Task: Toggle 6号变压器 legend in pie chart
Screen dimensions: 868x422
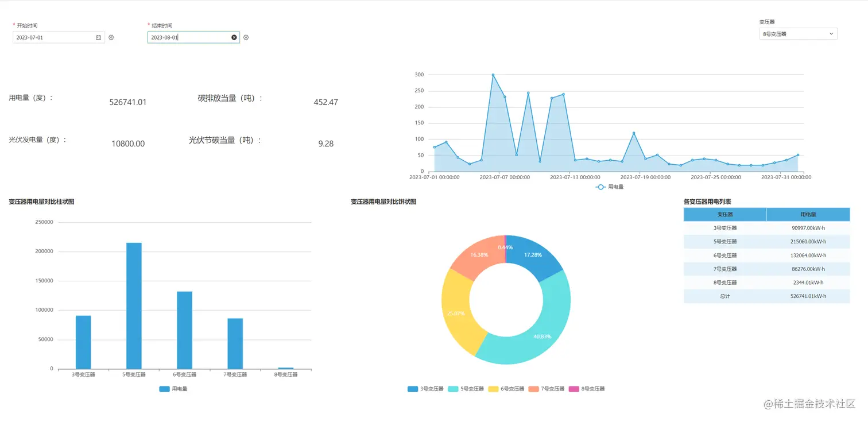Action: point(506,389)
